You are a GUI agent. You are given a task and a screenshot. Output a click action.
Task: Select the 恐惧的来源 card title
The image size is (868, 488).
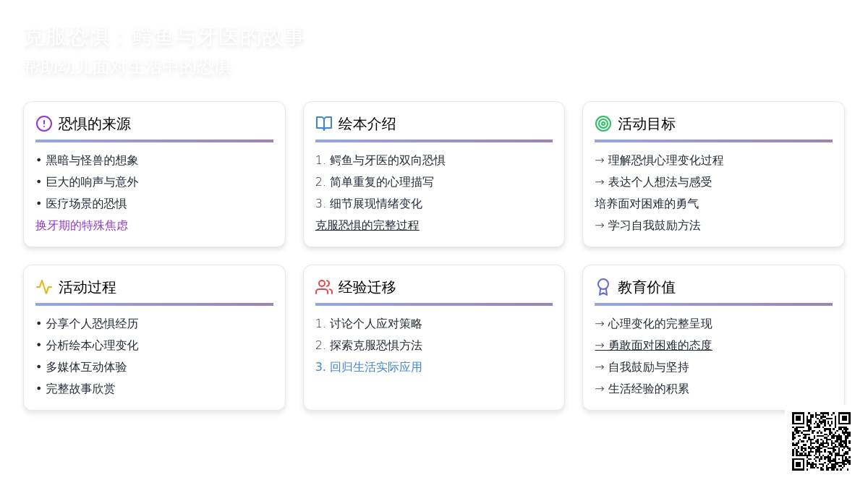coord(95,124)
